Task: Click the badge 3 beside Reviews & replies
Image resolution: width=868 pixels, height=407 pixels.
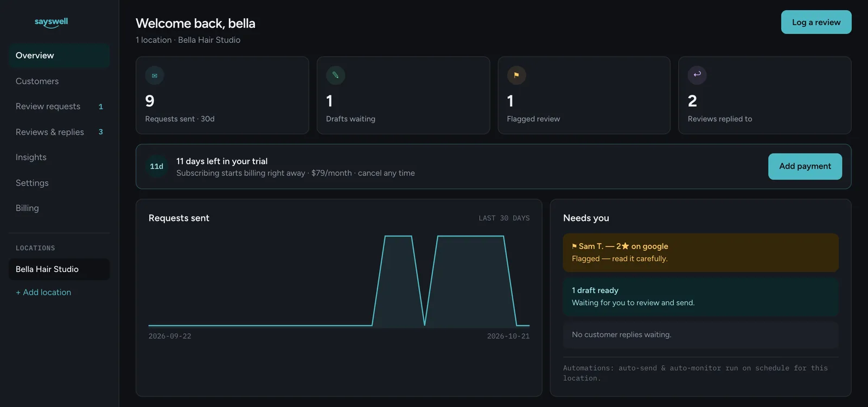Action: pos(100,132)
